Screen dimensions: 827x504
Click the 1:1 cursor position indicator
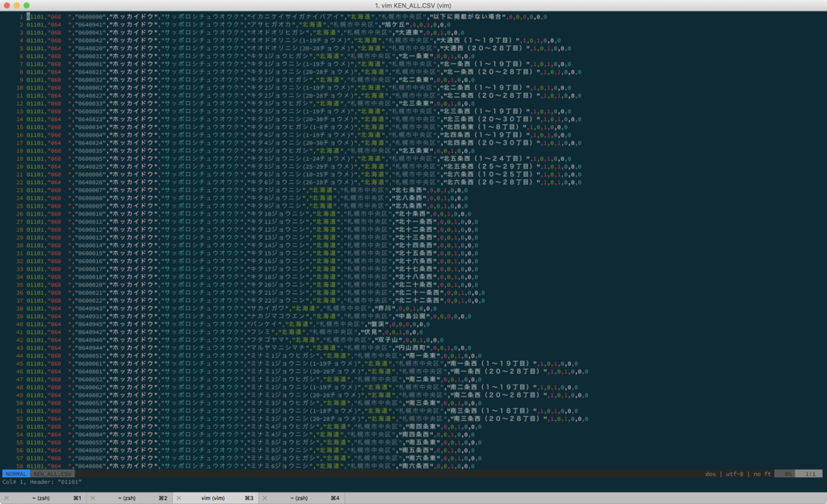pyautogui.click(x=809, y=474)
